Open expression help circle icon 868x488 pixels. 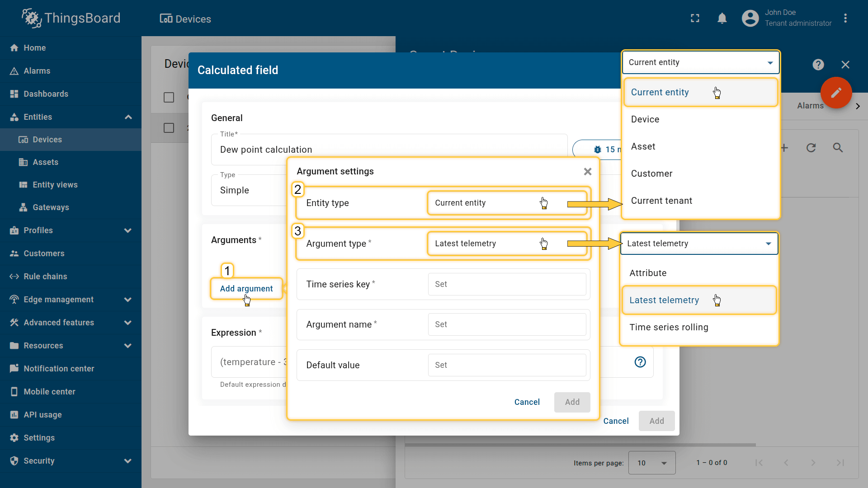pyautogui.click(x=640, y=362)
